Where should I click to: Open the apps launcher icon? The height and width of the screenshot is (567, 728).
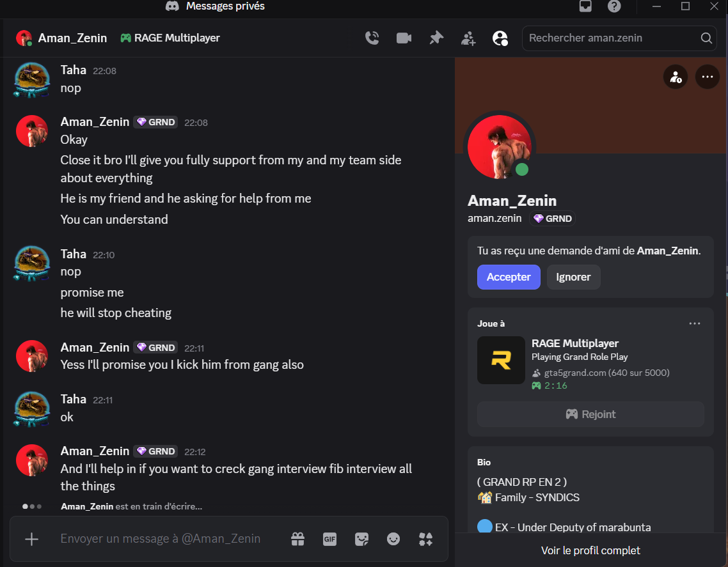coord(425,539)
